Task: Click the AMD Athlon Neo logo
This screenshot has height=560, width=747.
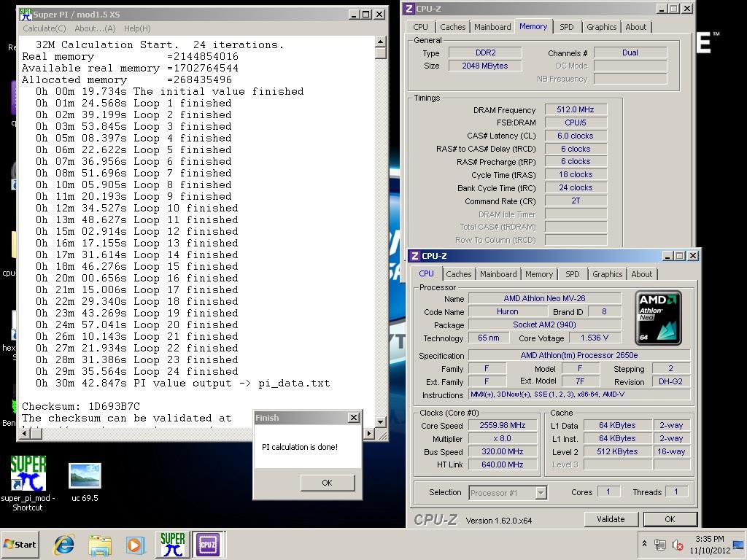Action: [658, 318]
